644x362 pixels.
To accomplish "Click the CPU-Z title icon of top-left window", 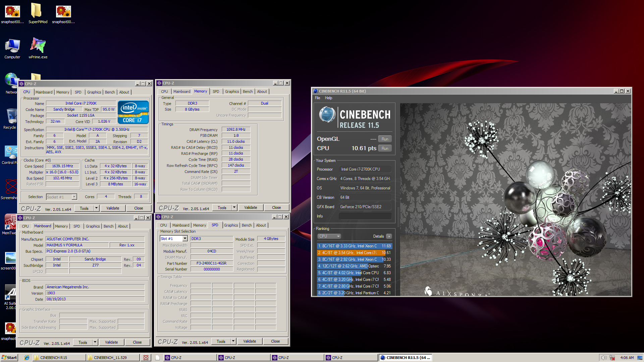I will pyautogui.click(x=21, y=84).
